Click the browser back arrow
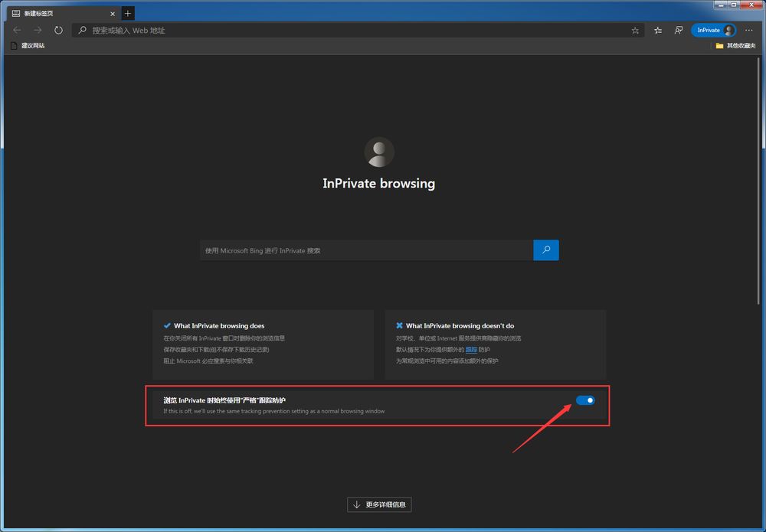 coord(17,31)
